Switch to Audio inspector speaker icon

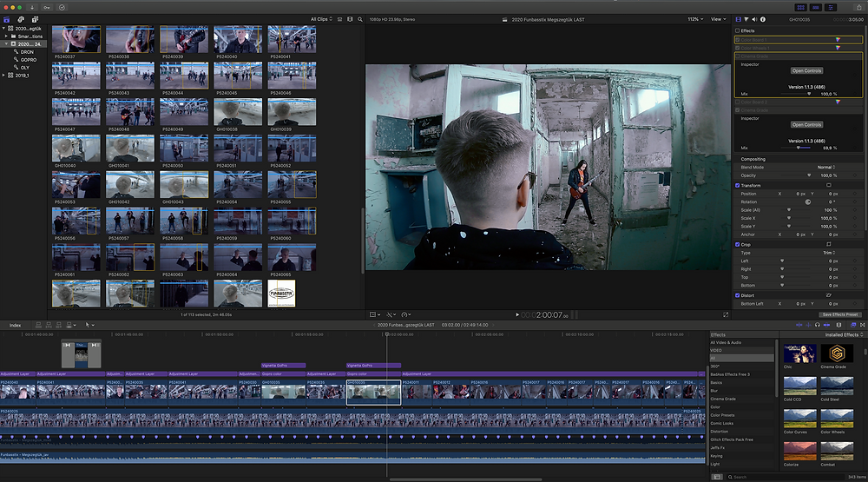click(x=754, y=19)
